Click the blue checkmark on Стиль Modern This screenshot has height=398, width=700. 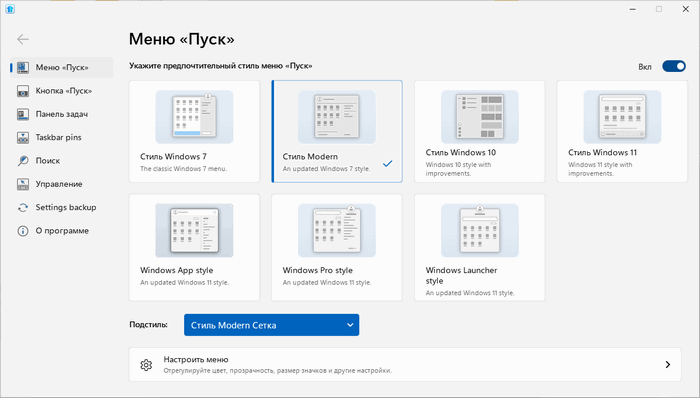pyautogui.click(x=388, y=163)
